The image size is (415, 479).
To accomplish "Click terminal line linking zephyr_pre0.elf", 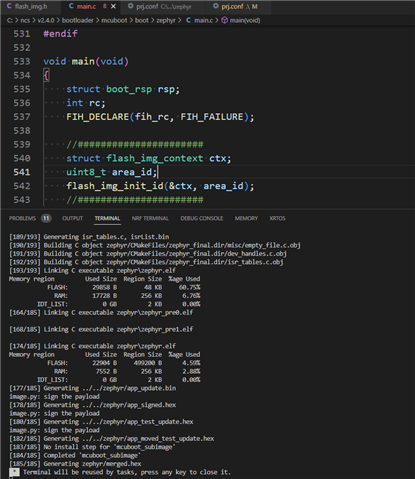I will click(101, 312).
